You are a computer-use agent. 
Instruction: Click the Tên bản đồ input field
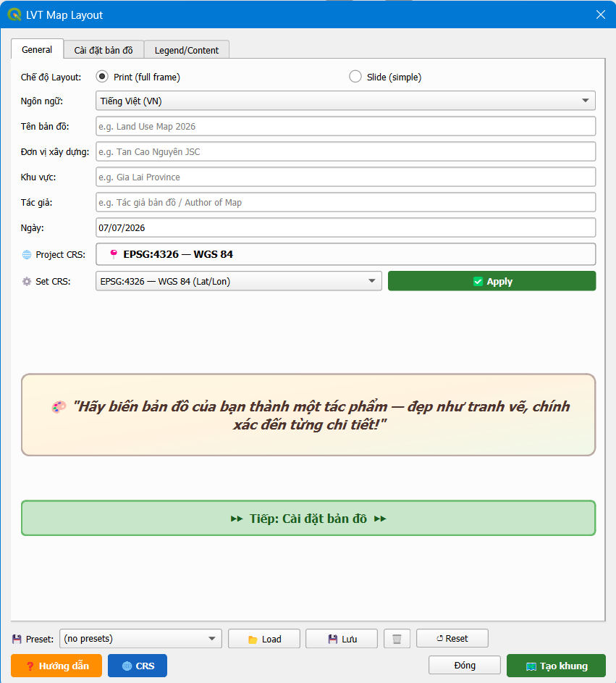click(346, 126)
